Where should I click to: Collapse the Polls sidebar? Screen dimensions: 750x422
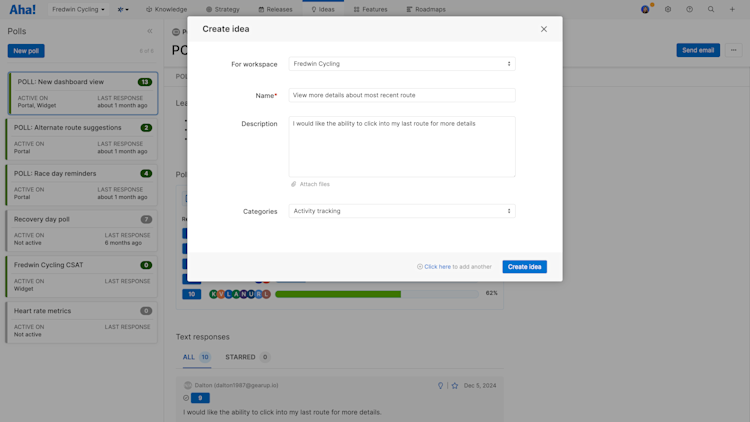click(150, 31)
